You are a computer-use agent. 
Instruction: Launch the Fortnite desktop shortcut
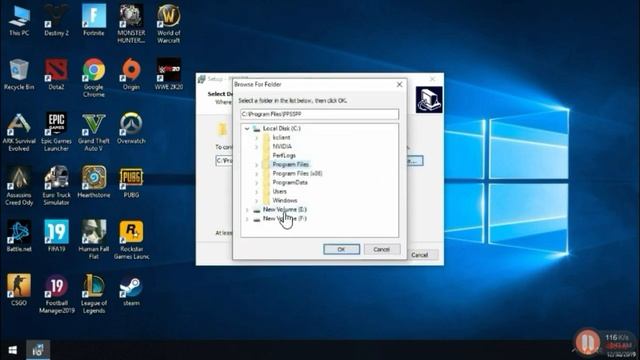coord(93,20)
